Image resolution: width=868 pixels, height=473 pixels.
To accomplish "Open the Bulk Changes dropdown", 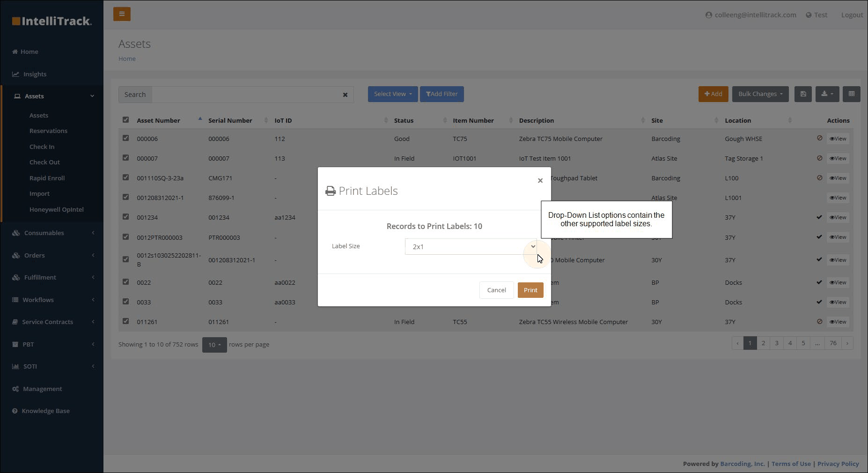I will pos(760,94).
